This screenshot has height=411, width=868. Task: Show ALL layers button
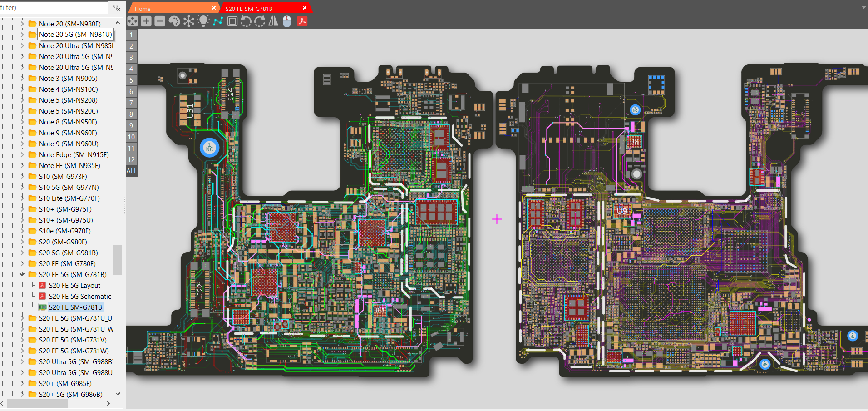click(132, 171)
